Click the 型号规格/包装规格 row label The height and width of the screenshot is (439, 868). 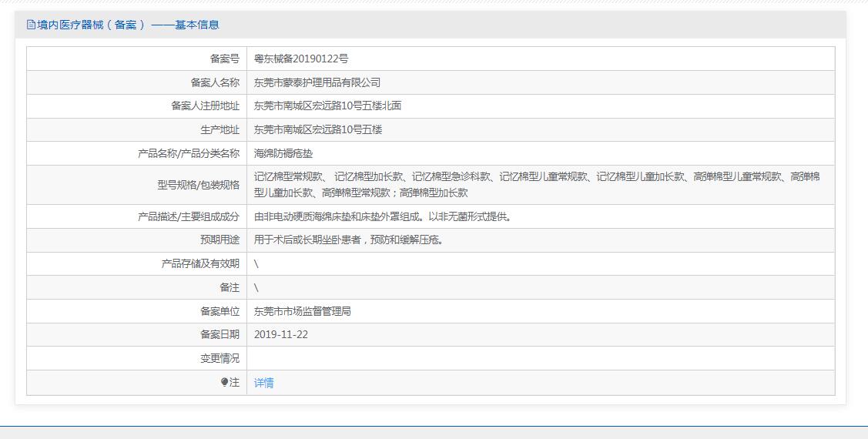198,184
